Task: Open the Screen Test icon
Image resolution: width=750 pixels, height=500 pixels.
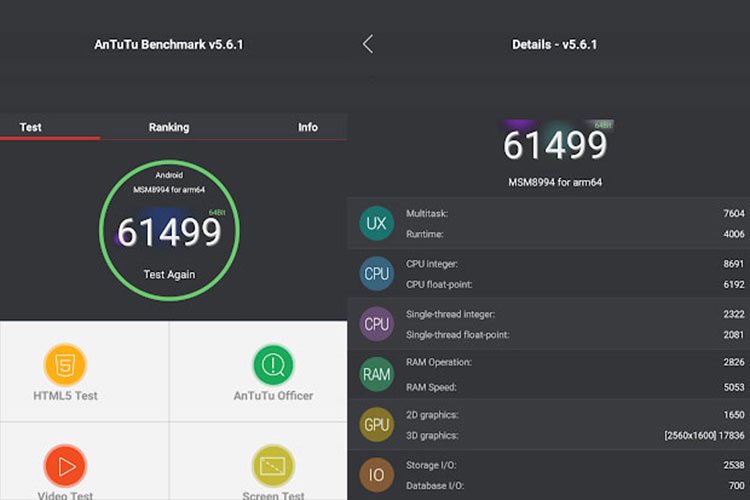Action: [x=273, y=466]
